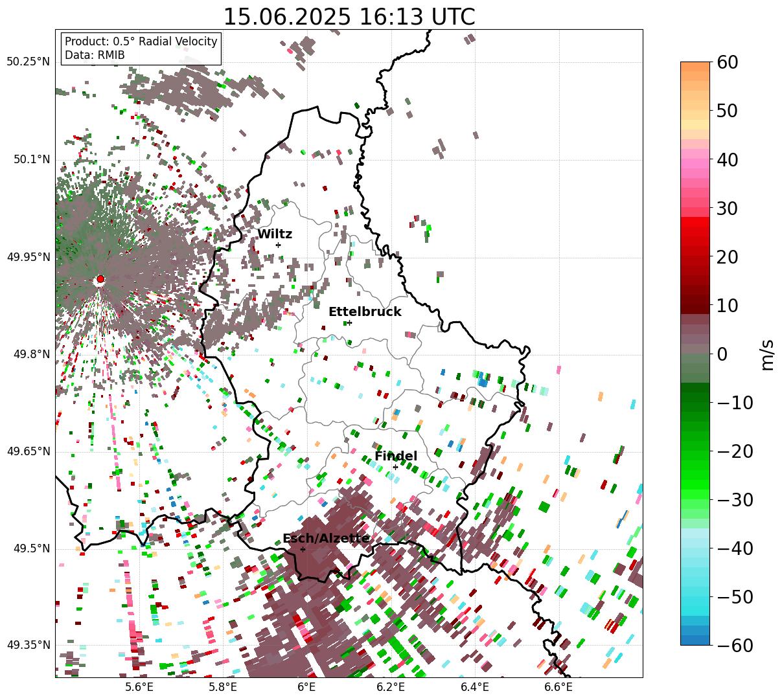Click the colorbar label −50

735,596
